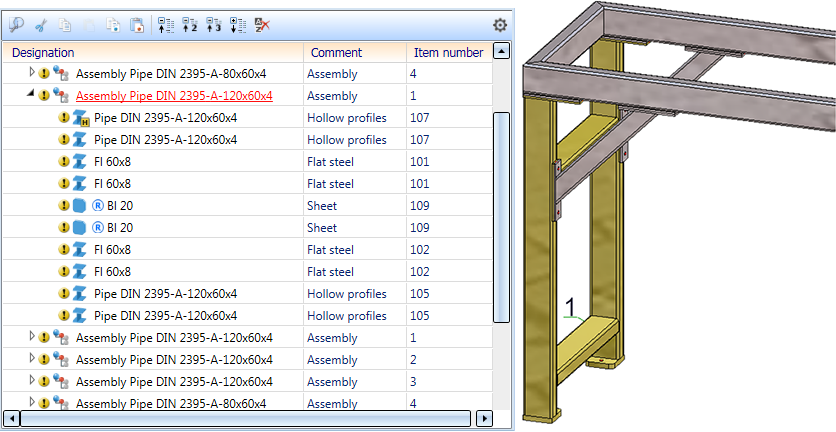Click the collapse all levels icon
The width and height of the screenshot is (836, 432).
click(167, 25)
